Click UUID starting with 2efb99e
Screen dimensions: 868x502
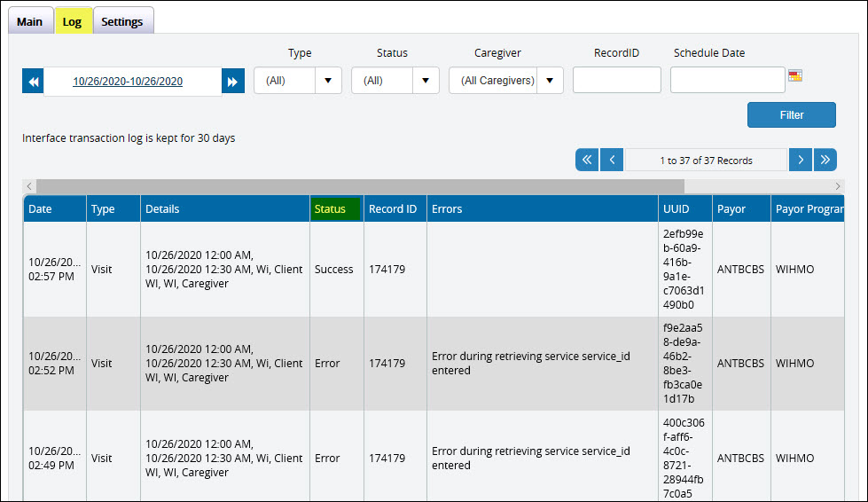[684, 269]
